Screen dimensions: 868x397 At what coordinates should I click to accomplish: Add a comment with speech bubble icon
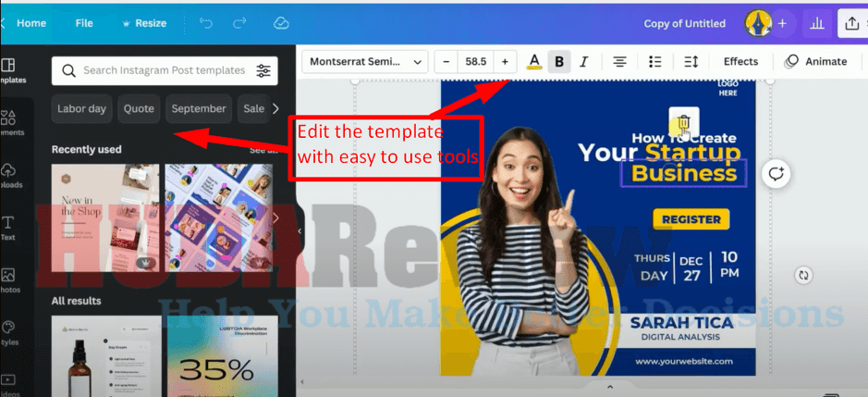(x=776, y=174)
